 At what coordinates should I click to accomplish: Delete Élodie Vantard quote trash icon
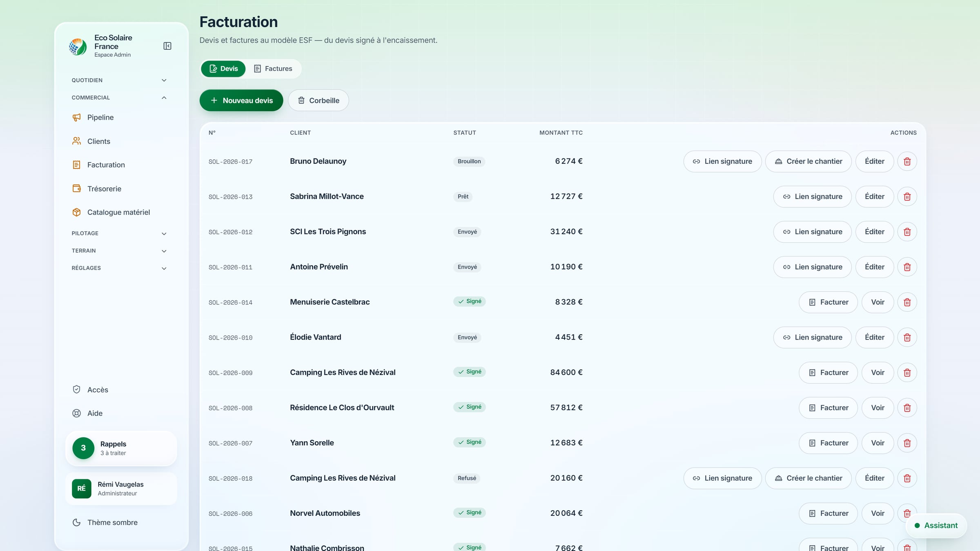[907, 338]
